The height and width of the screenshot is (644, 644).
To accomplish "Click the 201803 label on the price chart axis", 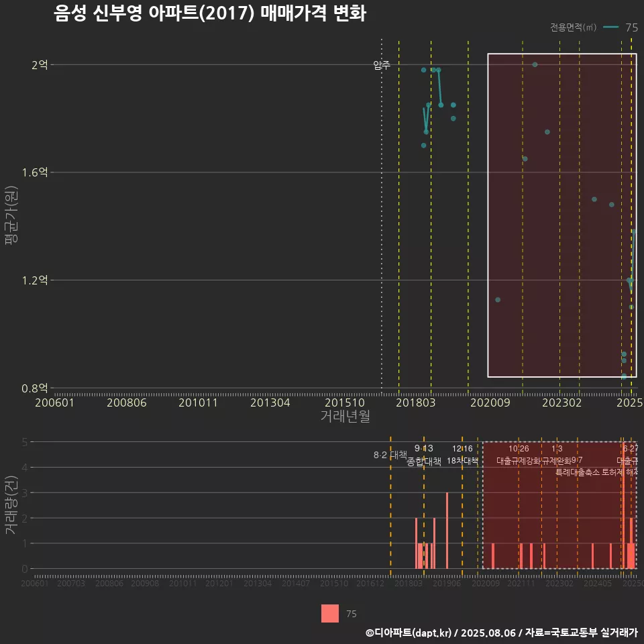I will click(x=416, y=402).
